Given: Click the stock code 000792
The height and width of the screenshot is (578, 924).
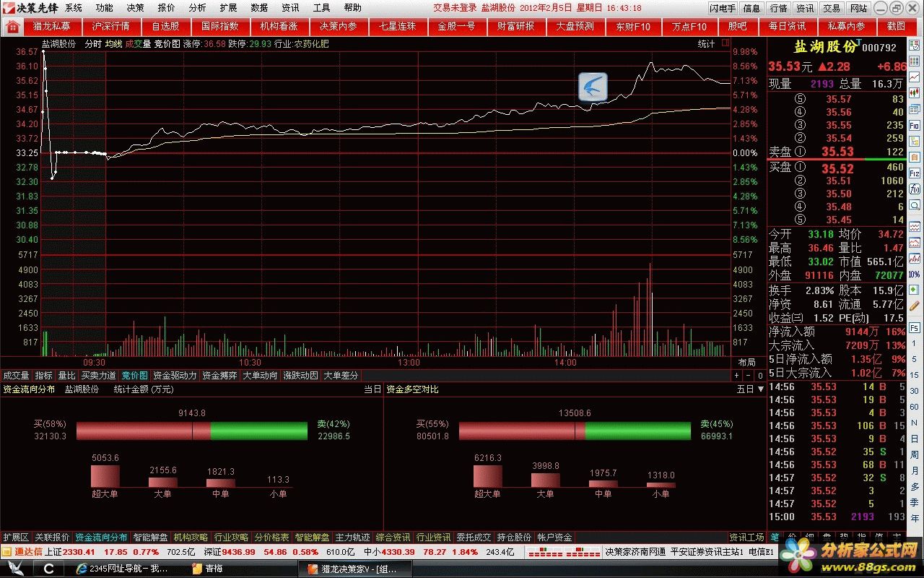Looking at the screenshot, I should pos(879,48).
